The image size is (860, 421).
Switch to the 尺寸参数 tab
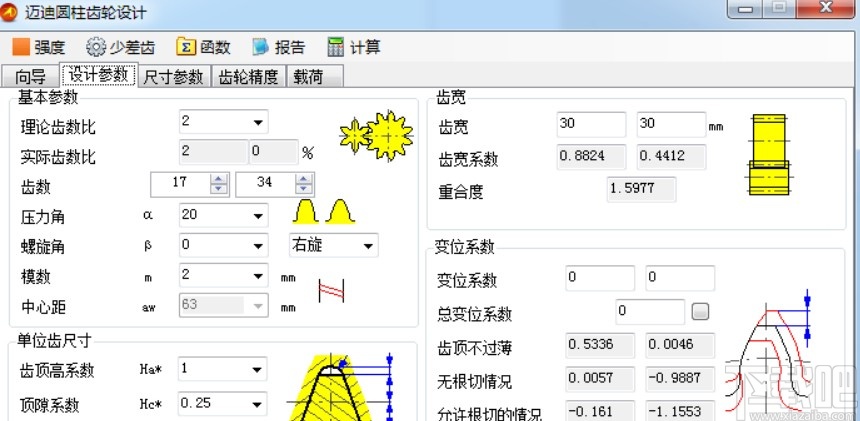(x=173, y=76)
